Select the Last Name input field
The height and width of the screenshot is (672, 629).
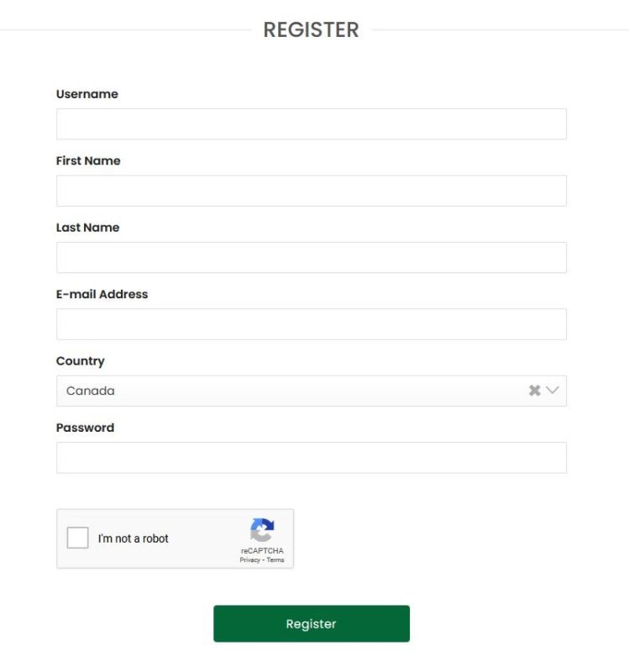pos(311,258)
